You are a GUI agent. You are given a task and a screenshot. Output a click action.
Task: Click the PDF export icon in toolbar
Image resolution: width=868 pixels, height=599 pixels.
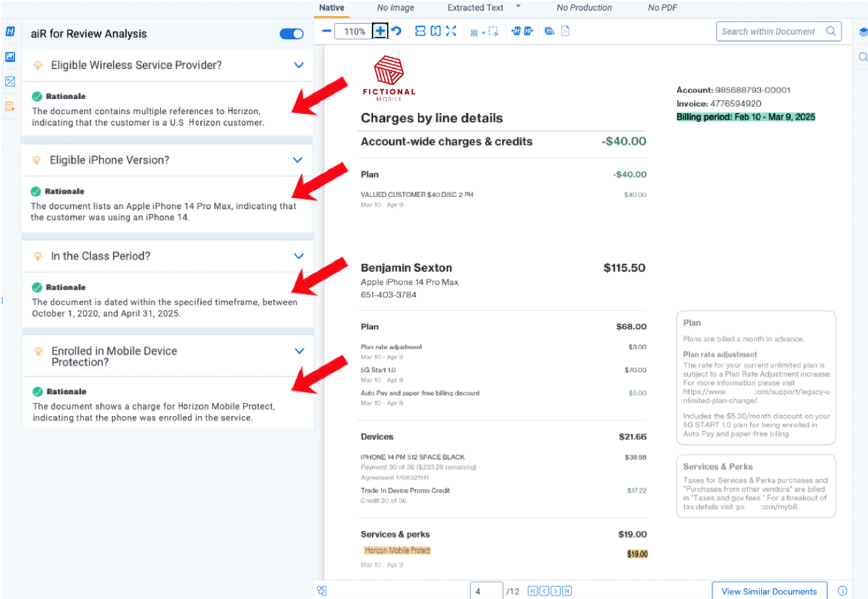tap(565, 31)
